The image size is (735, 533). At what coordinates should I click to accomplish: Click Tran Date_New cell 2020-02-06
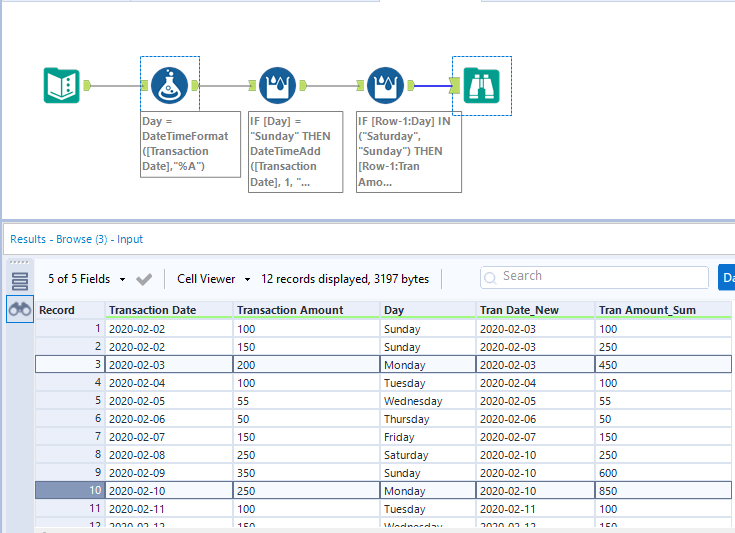[535, 419]
